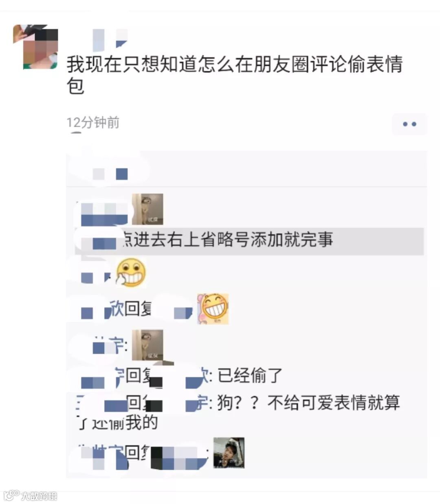Open the second door-peeking sticker beside 宇
This screenshot has width=440, height=504.
tap(147, 345)
